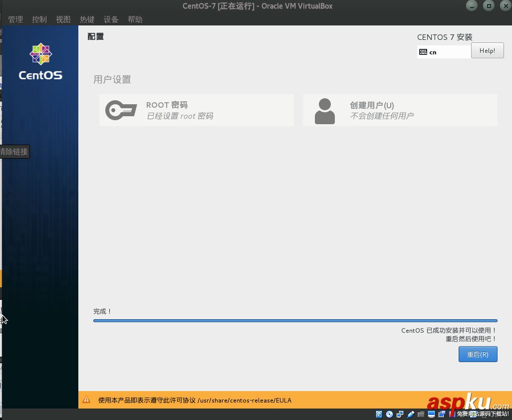512x420 pixels.
Task: Open the 视图 menu
Action: pyautogui.click(x=63, y=19)
